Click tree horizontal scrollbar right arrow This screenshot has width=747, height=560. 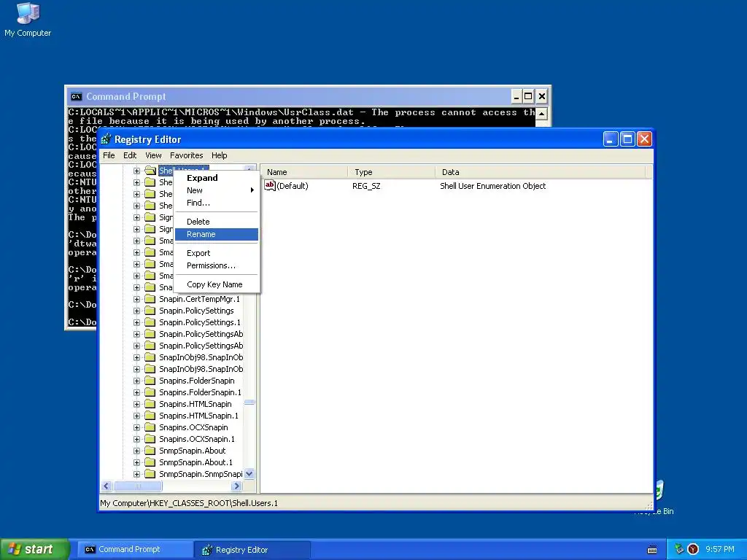point(237,486)
